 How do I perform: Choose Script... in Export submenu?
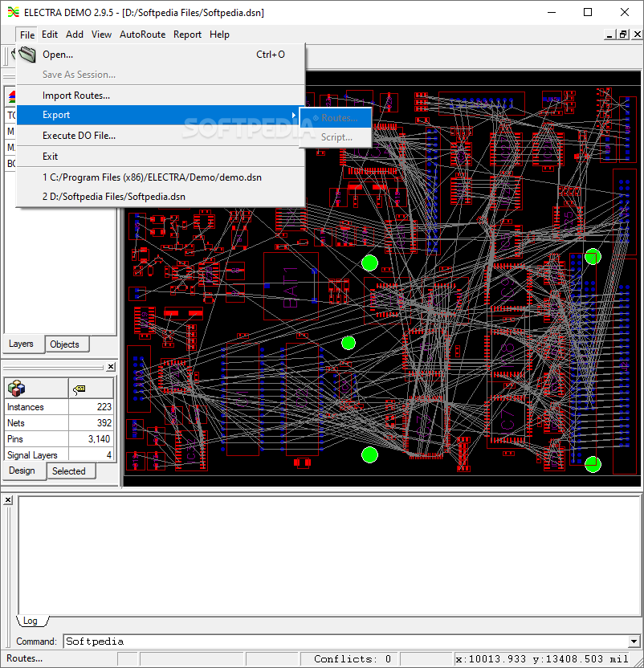point(336,137)
